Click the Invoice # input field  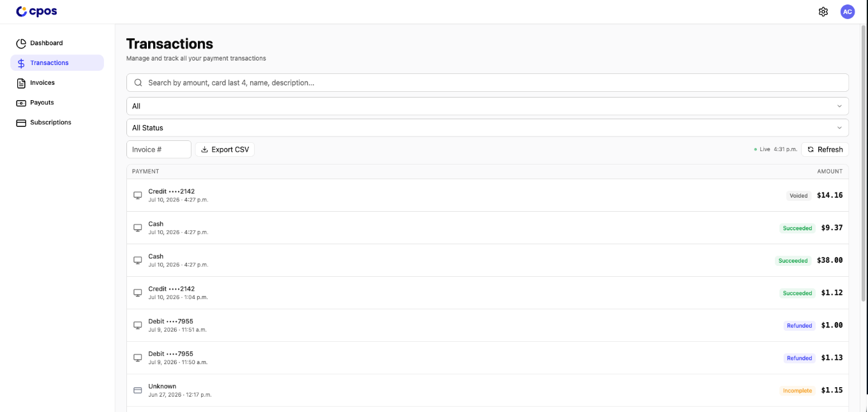[159, 149]
